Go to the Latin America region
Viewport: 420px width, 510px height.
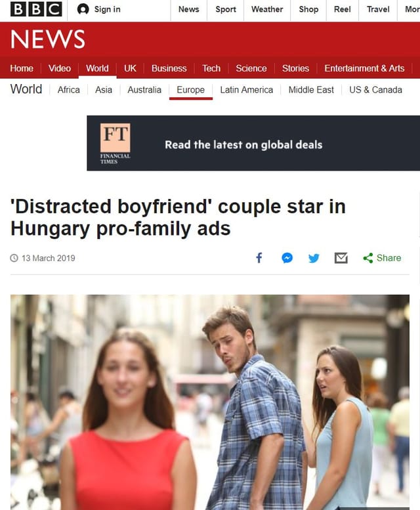247,90
